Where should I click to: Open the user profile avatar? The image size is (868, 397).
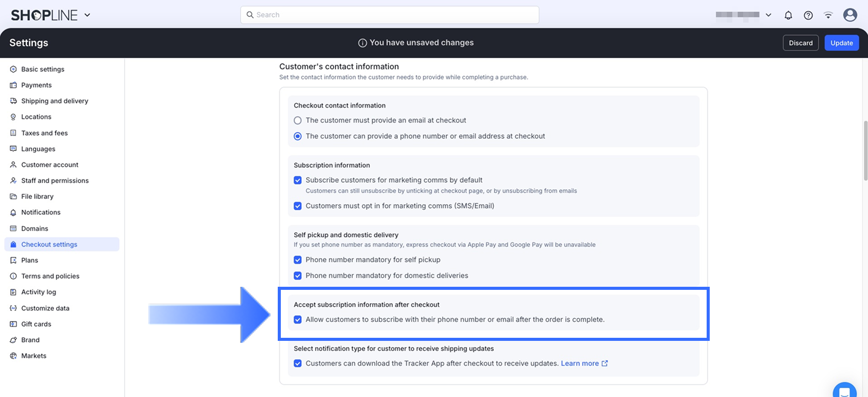[850, 15]
